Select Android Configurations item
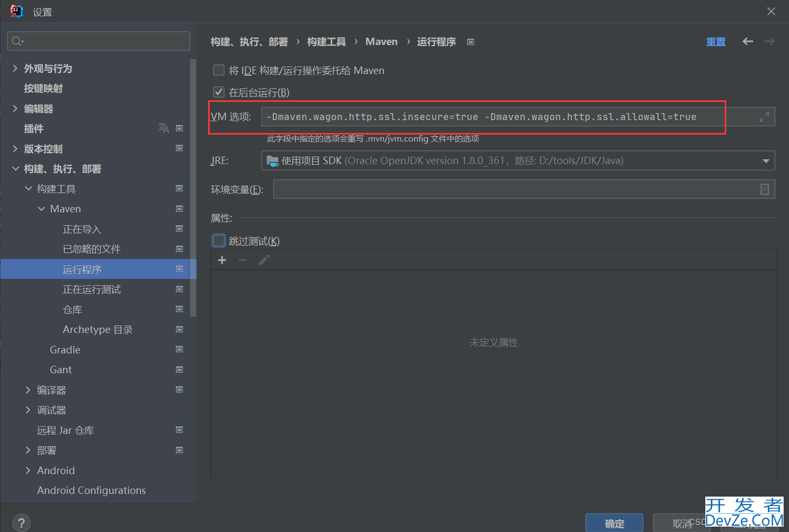This screenshot has width=789, height=532. click(x=91, y=490)
